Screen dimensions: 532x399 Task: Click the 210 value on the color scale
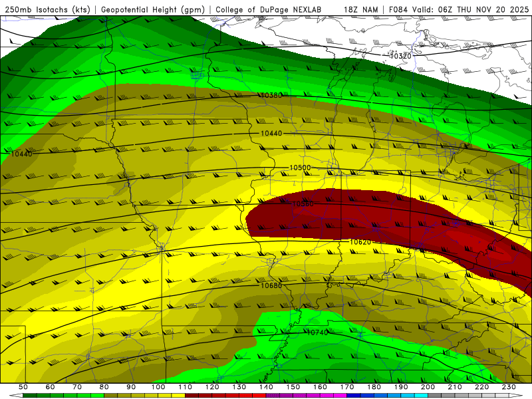[x=456, y=387]
